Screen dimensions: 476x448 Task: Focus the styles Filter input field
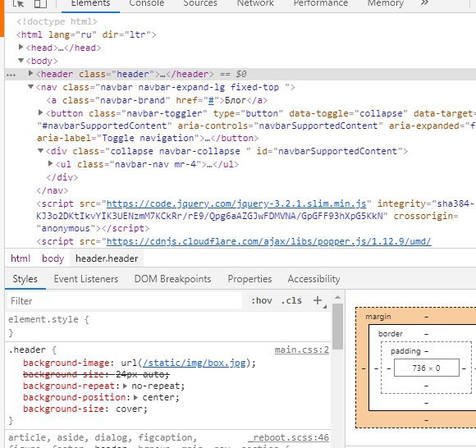coord(125,301)
